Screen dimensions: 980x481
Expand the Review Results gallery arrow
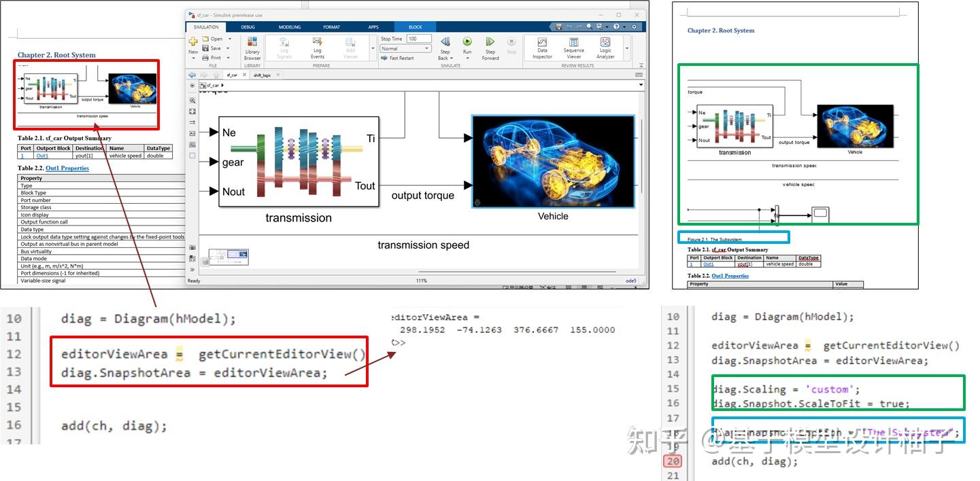point(626,48)
